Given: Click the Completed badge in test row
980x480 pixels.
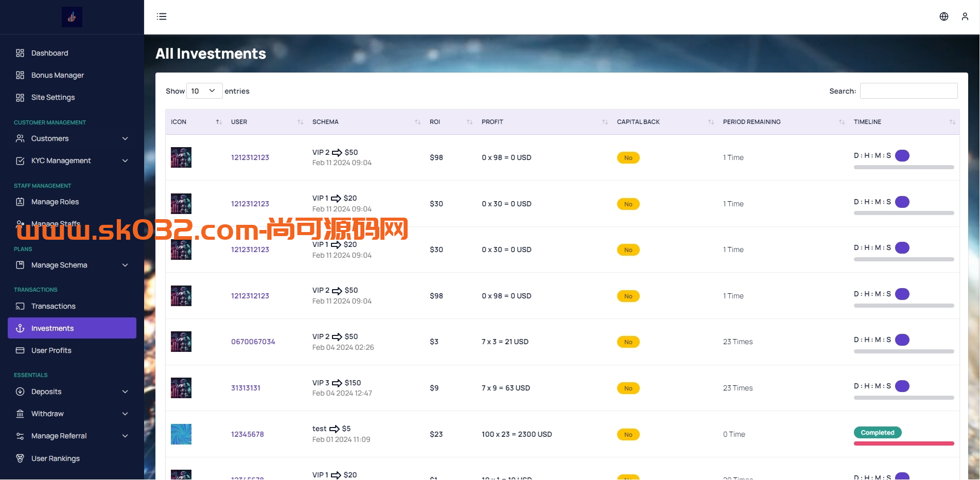Looking at the screenshot, I should [x=878, y=433].
